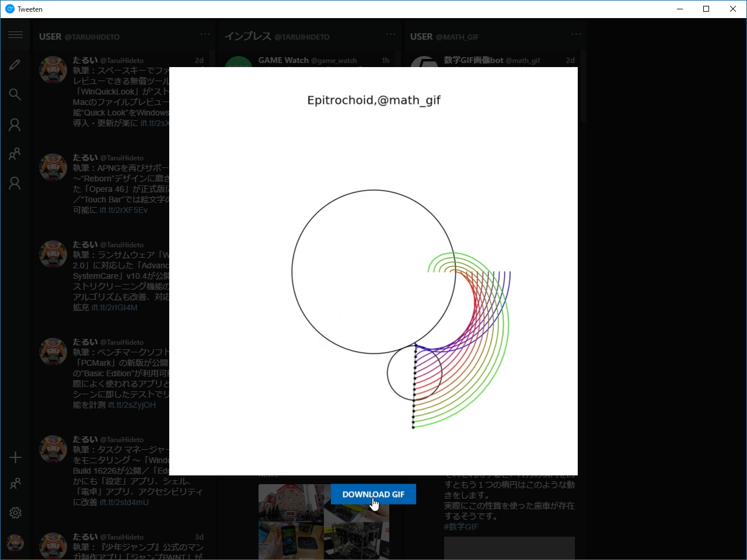Click the DOWNLOAD GIF button
The image size is (747, 560).
point(373,494)
